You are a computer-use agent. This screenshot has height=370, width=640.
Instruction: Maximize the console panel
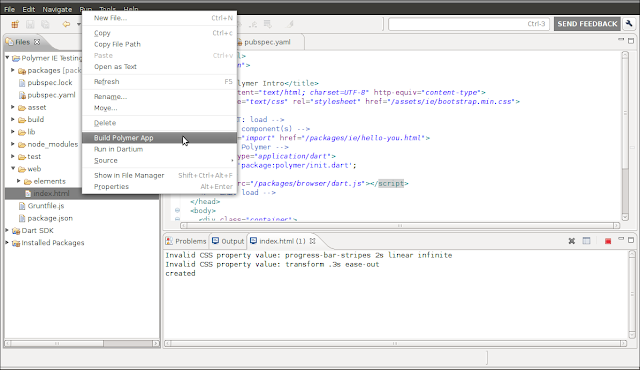tap(631, 240)
